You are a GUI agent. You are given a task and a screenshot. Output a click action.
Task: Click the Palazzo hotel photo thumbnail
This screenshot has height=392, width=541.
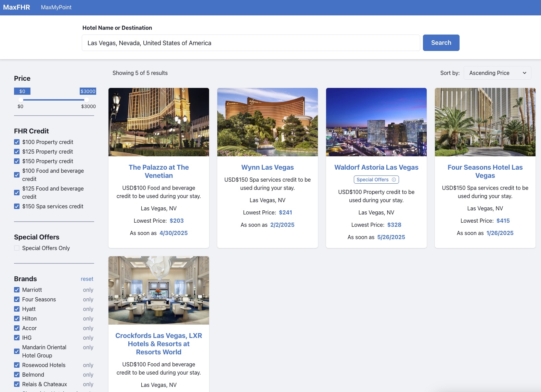(159, 122)
